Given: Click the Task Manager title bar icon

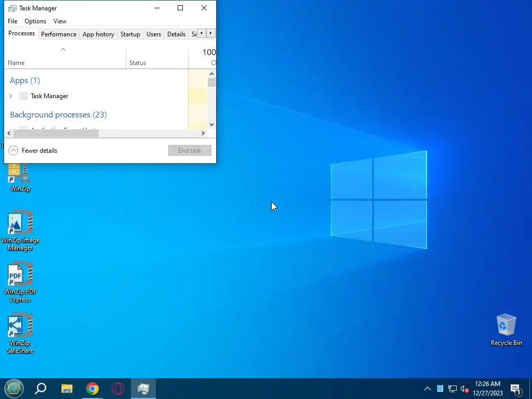Looking at the screenshot, I should (12, 8).
